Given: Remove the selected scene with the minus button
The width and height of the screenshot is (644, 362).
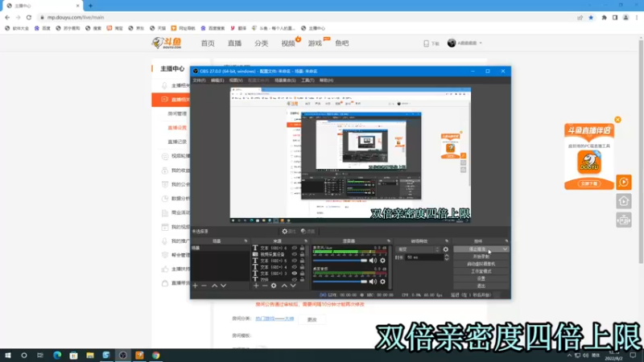Looking at the screenshot, I should [204, 286].
